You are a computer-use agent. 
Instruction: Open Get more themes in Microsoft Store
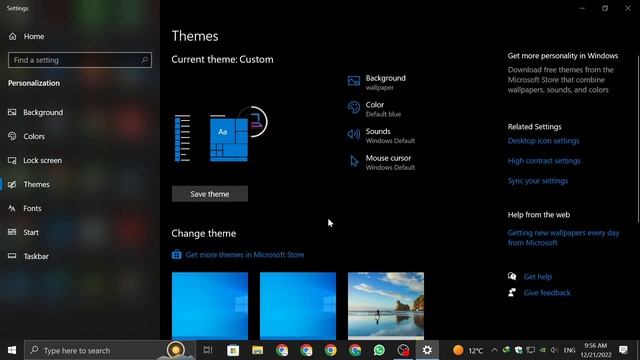pos(245,255)
